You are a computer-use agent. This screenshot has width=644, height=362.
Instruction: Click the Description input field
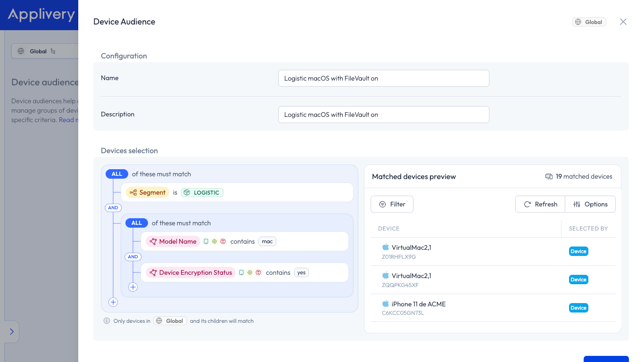(383, 115)
